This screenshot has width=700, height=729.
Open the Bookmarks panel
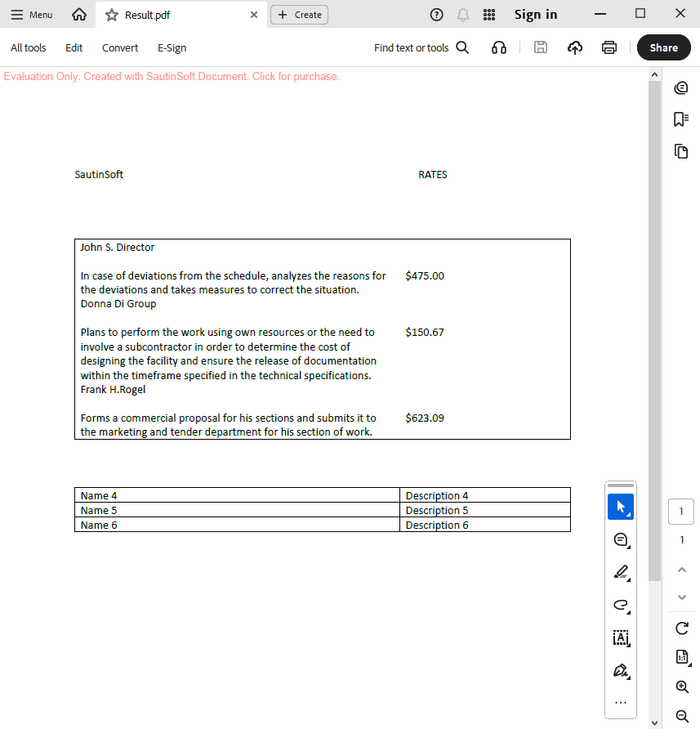tap(681, 119)
